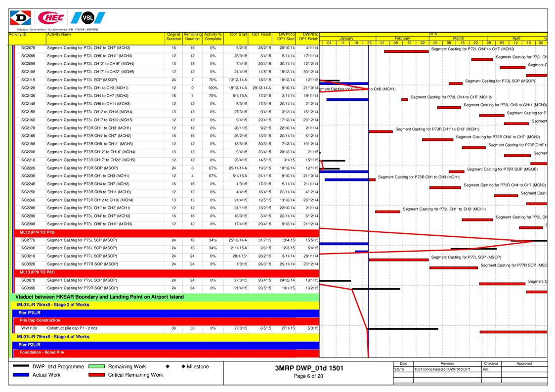Click activity ID SC2078
Image resolution: width=555 pixels, height=392 pixels.
28,48
